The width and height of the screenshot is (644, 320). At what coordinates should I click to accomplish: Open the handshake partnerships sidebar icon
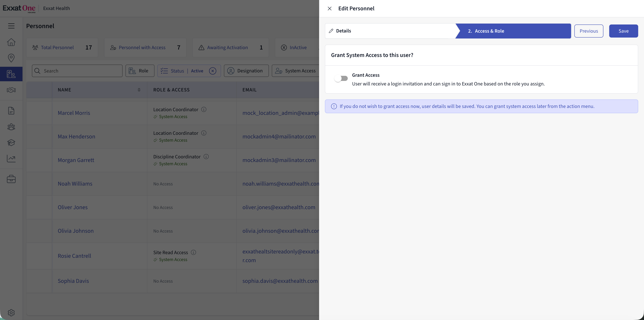coord(11,90)
